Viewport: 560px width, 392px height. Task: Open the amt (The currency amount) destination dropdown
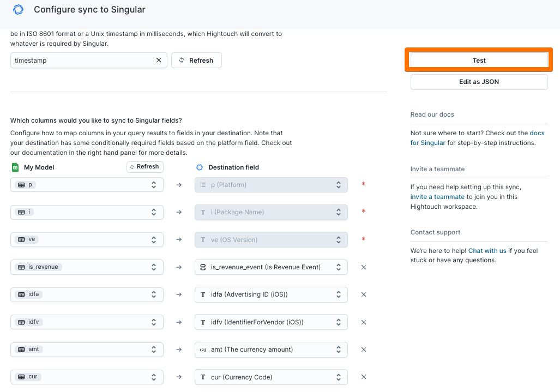(x=271, y=349)
